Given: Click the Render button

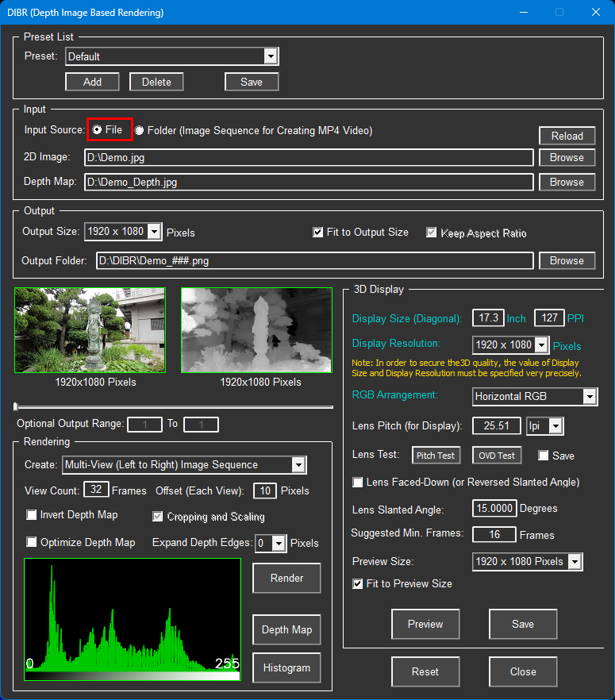Looking at the screenshot, I should [286, 578].
